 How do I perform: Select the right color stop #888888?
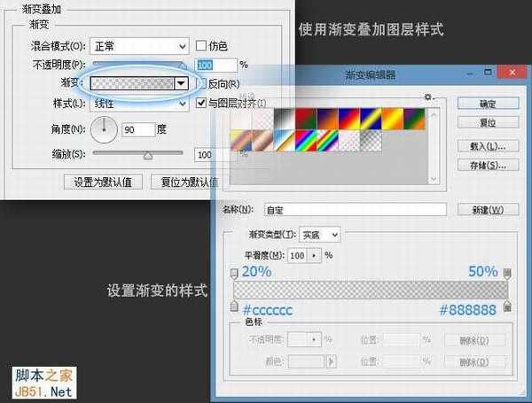[x=508, y=306]
